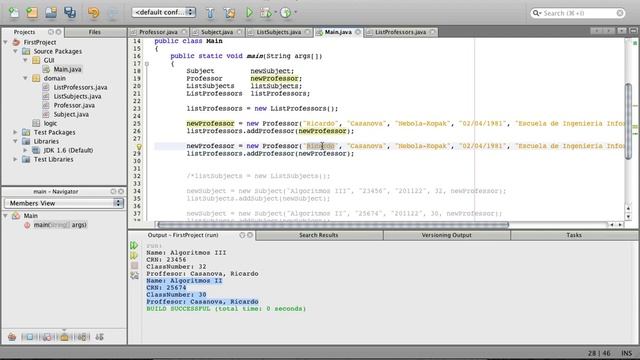Viewport: 640px width, 360px height.
Task: Click the first Navigator filter icon at bottom
Action: click(12, 337)
